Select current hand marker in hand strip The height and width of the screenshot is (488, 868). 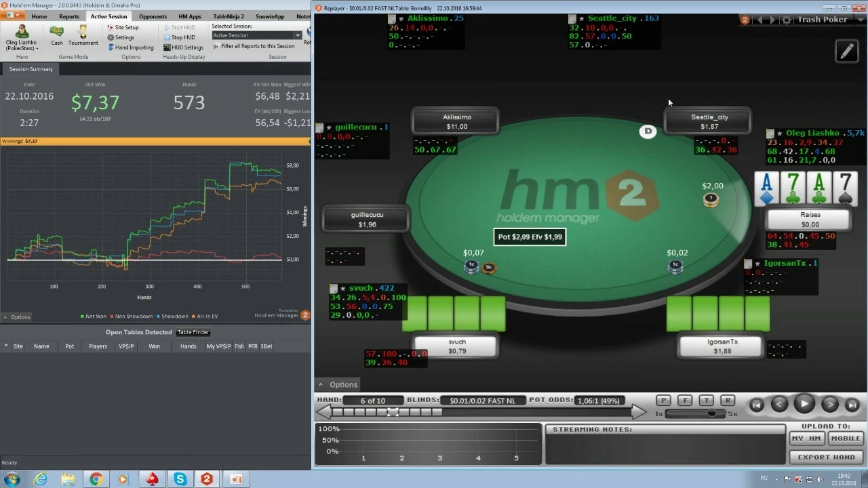[x=393, y=412]
